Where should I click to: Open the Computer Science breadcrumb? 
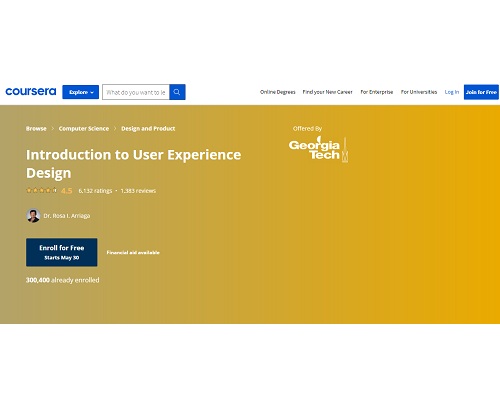pyautogui.click(x=84, y=129)
